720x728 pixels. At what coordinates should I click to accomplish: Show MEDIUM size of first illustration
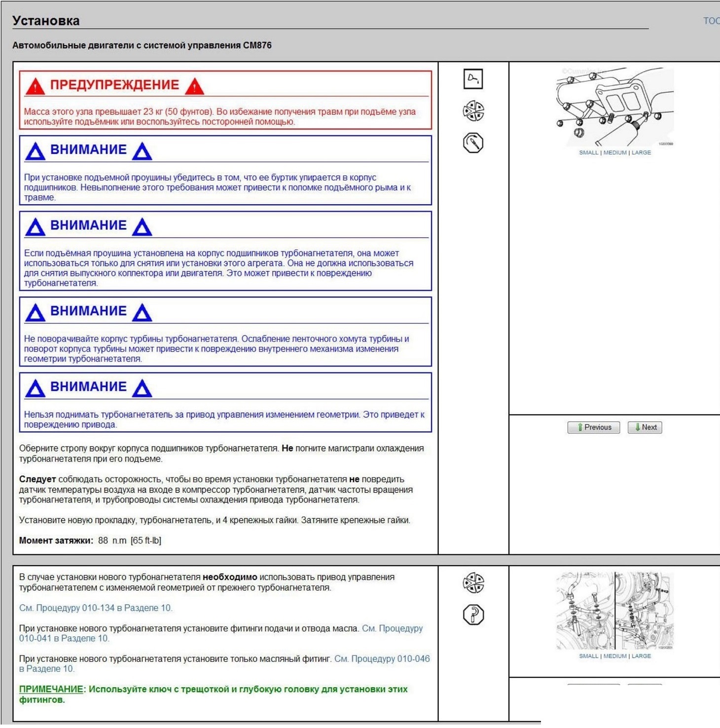[615, 153]
